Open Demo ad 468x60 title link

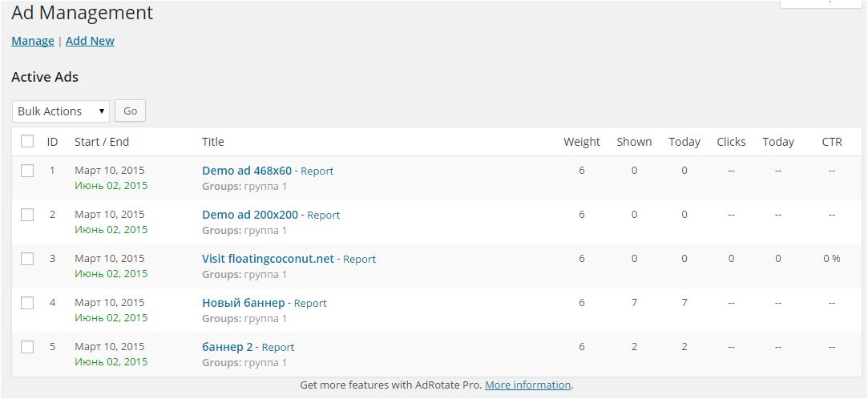click(x=247, y=171)
